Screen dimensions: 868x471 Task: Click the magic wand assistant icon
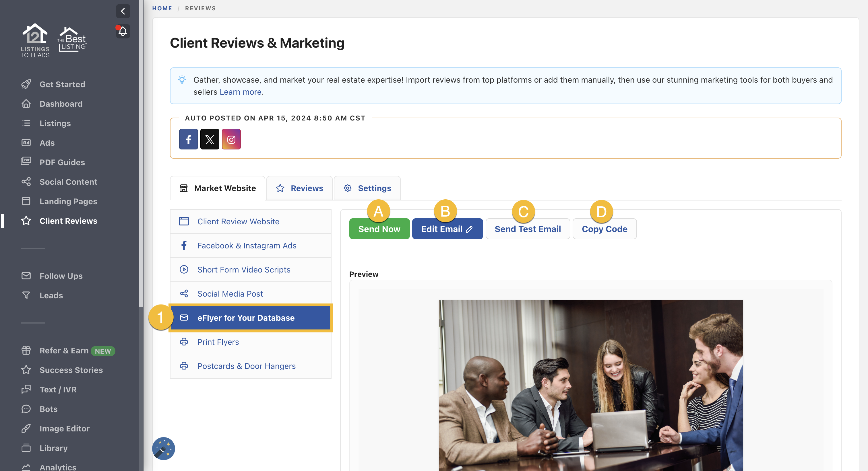(163, 448)
